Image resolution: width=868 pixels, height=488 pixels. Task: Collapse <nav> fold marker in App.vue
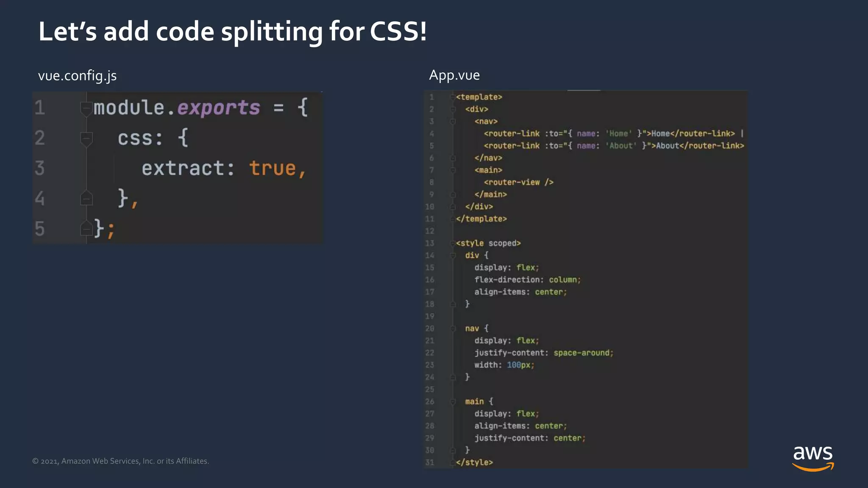453,122
